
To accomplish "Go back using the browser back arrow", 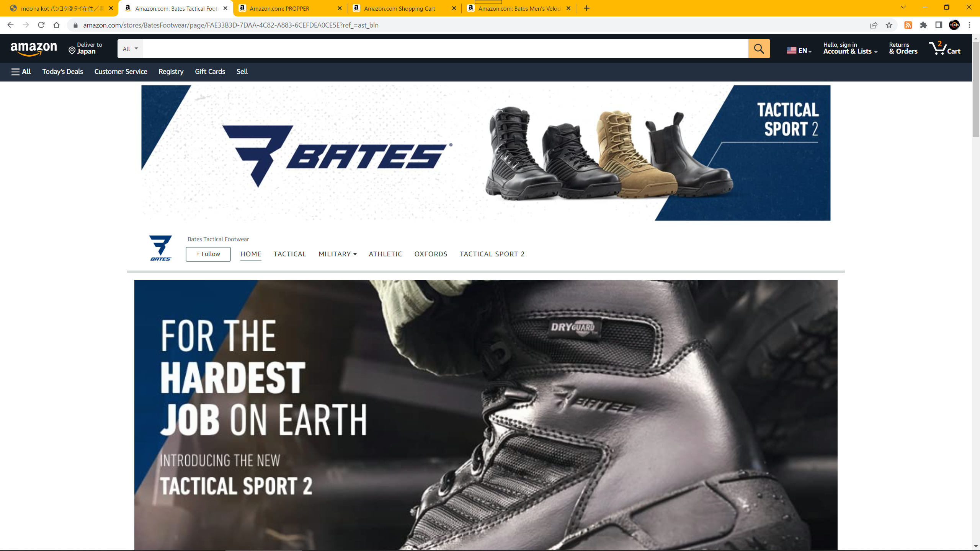I will (10, 25).
